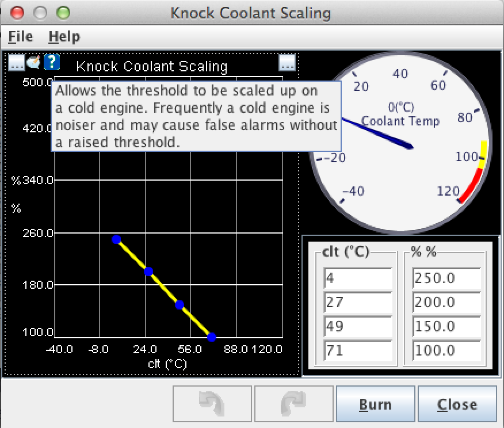The width and height of the screenshot is (504, 428).
Task: Click the Close button
Action: click(457, 404)
